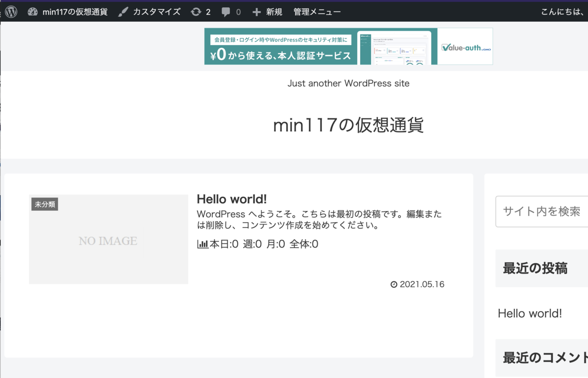Viewport: 588px width, 378px height.
Task: Click the site title min117の仮想通貨 heading
Action: 348,125
